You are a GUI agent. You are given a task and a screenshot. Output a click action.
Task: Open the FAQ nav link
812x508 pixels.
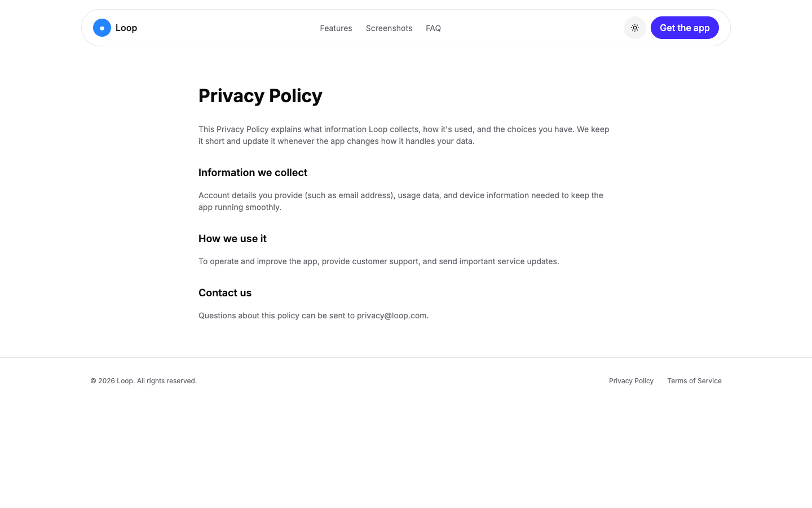pos(434,28)
